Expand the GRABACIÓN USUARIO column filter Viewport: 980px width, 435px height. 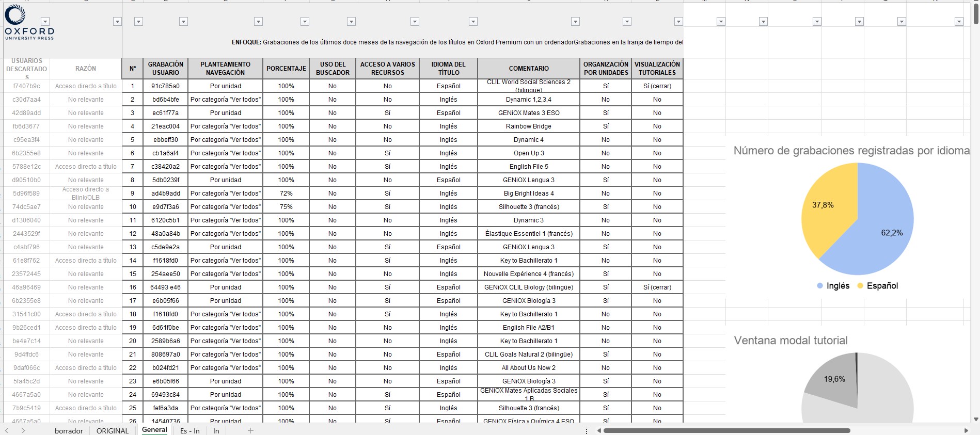click(183, 22)
